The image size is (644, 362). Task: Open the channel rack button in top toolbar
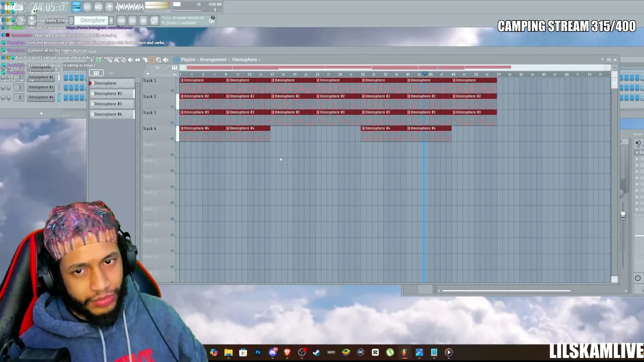pos(98,7)
